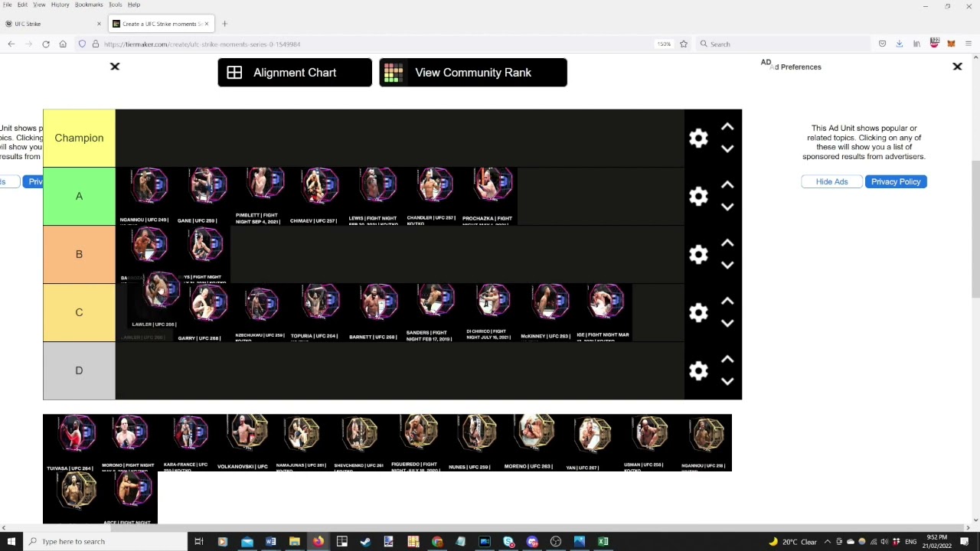
Task: Move tier D row up
Action: click(727, 360)
